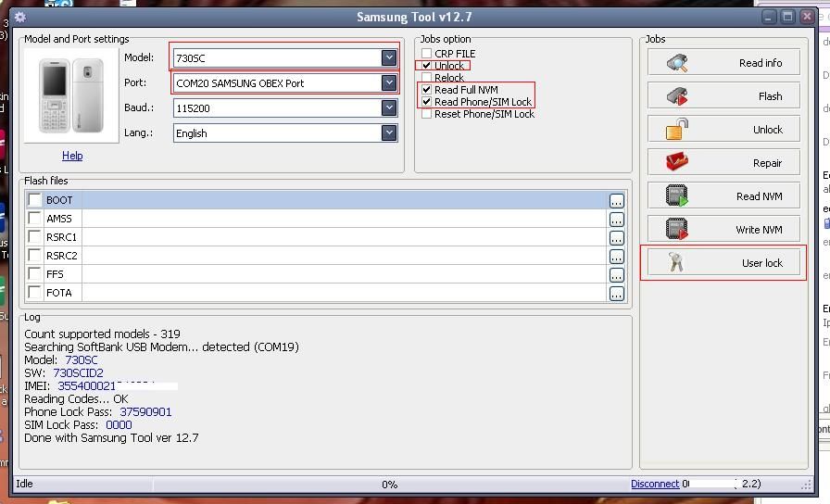Browse for FOTA flash file
The image size is (830, 504).
point(617,294)
